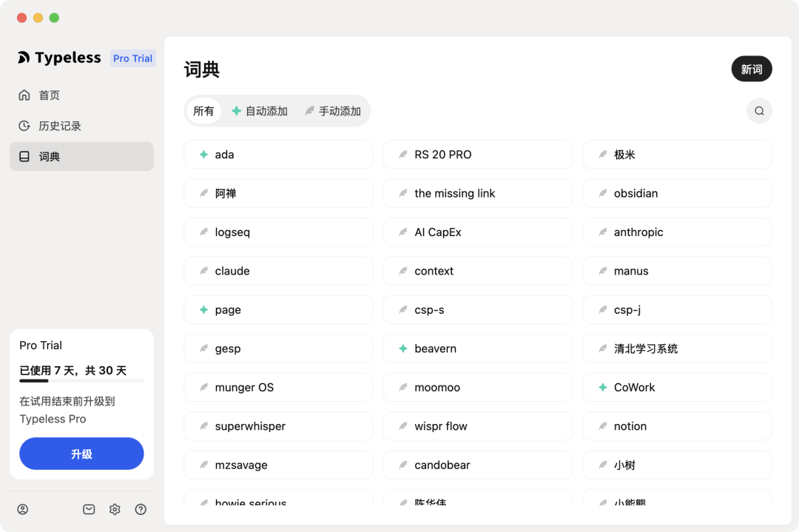
Task: Click the Pro Trial badge
Action: coord(132,58)
